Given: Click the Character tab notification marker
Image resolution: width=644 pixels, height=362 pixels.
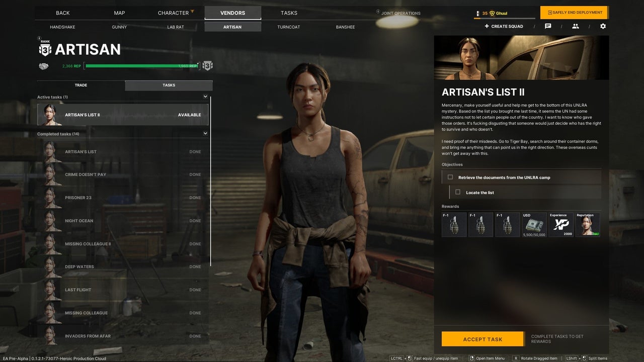Looking at the screenshot, I should coord(192,11).
